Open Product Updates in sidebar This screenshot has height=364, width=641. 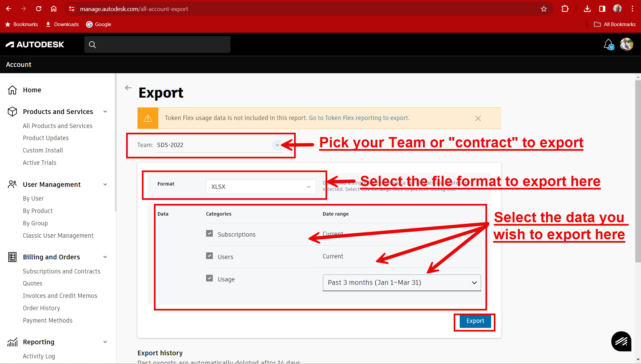click(x=45, y=138)
